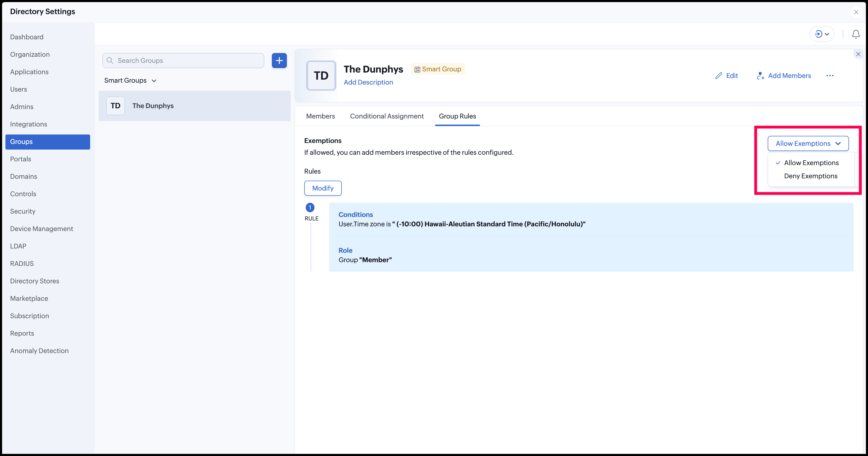Click the blue plus add group button
The width and height of the screenshot is (868, 456).
coord(279,61)
